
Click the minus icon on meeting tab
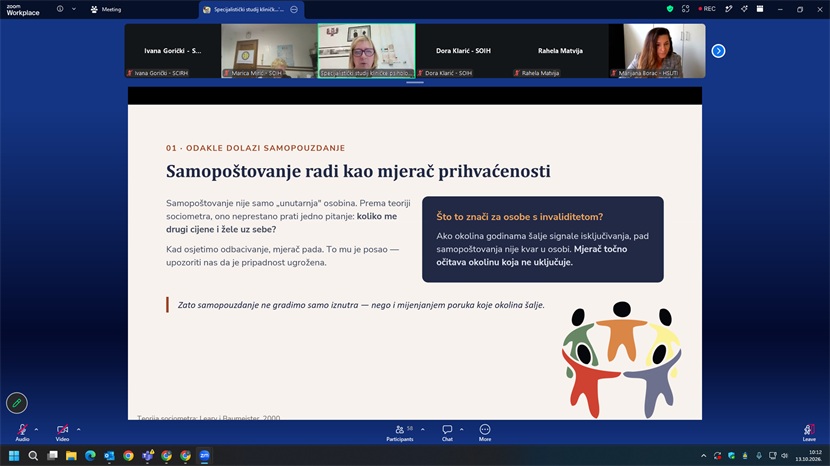pos(294,10)
